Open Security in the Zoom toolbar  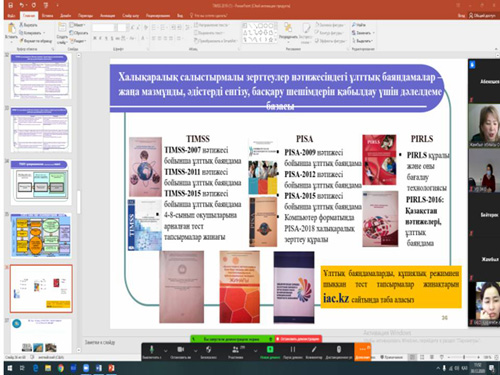[208, 351]
